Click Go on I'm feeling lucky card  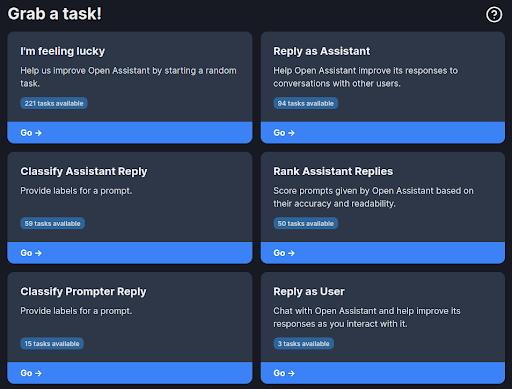[130, 133]
